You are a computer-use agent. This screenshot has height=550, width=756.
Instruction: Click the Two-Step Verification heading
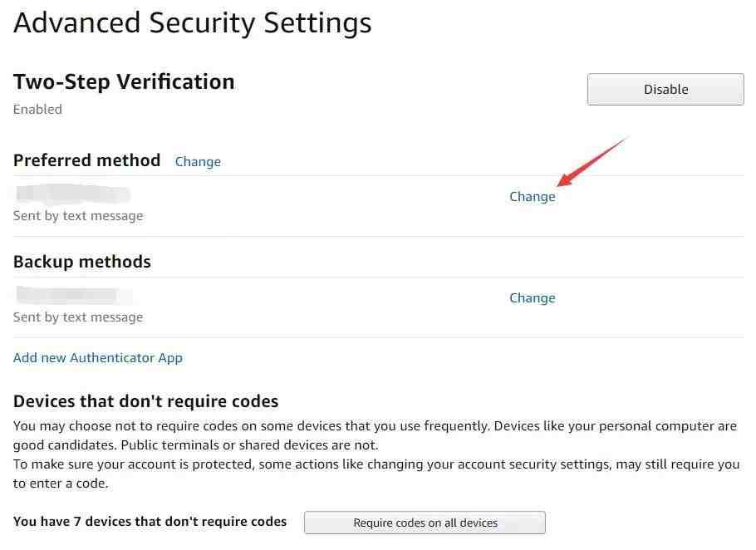tap(124, 81)
